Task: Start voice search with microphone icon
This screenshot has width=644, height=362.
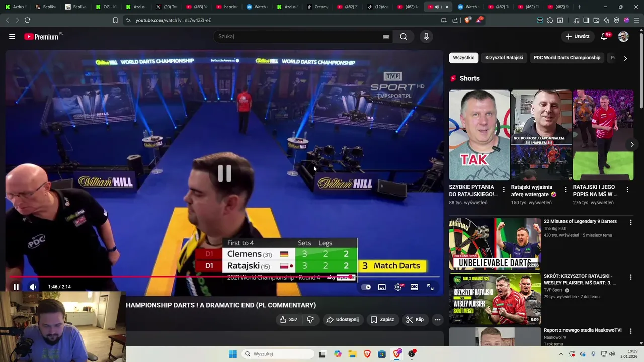Action: click(x=426, y=36)
